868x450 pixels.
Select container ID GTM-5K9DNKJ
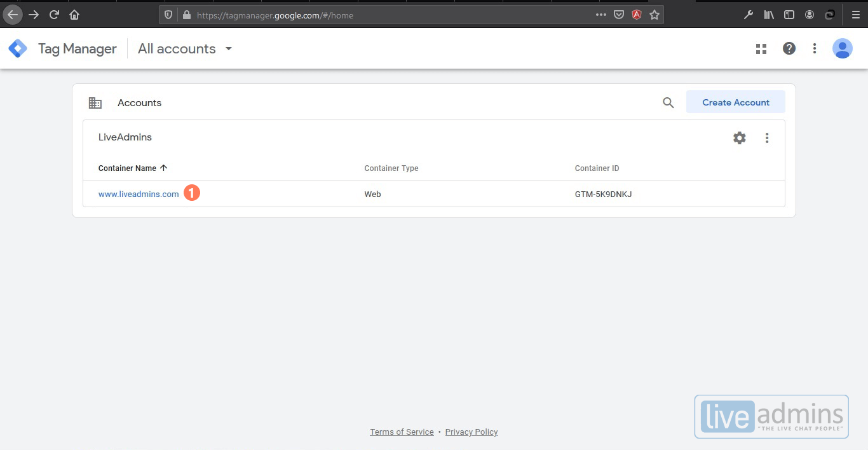[604, 194]
